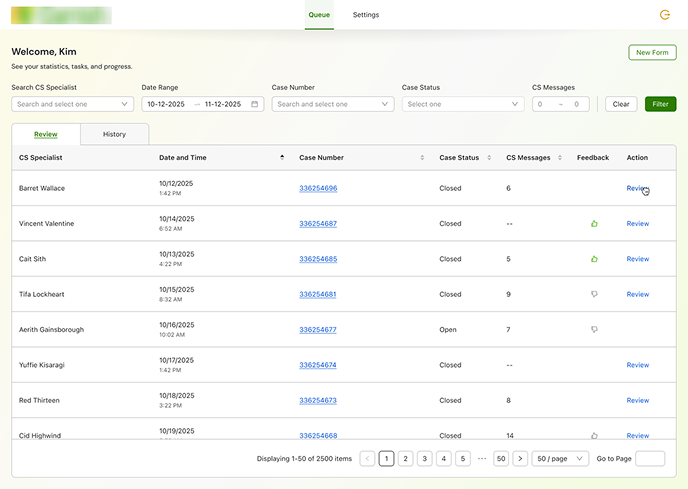Select page 1 in pagination
688x489 pixels.
pos(386,458)
